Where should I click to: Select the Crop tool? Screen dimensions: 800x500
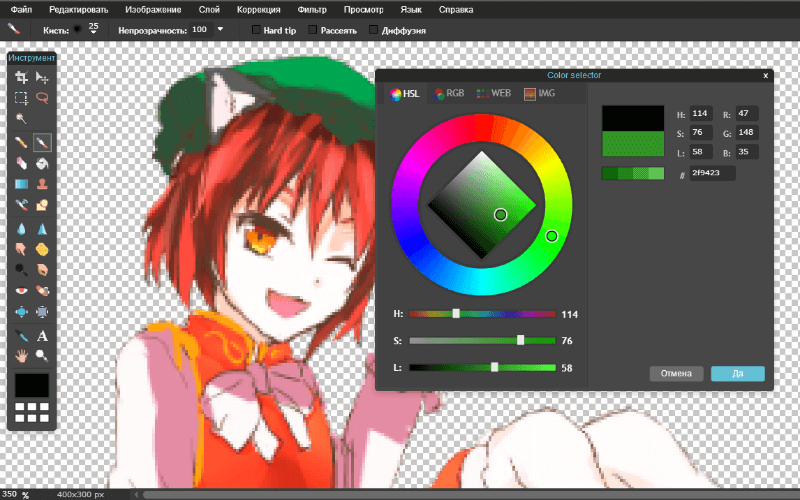click(21, 77)
